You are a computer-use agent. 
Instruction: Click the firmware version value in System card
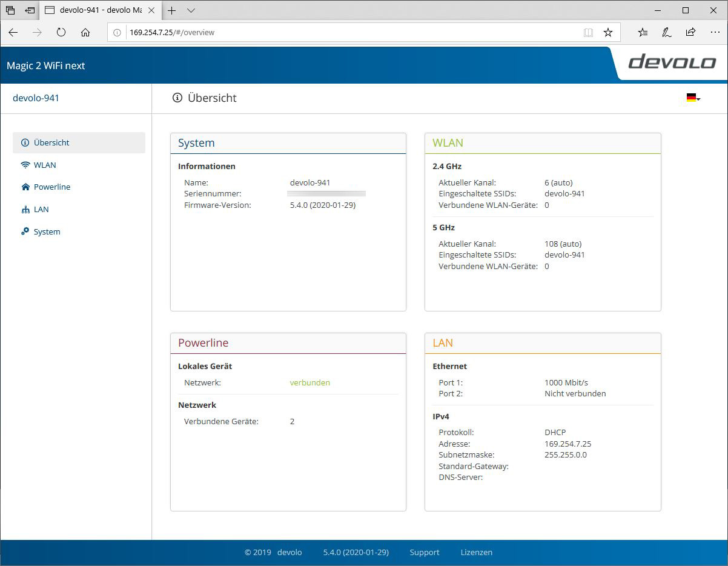tap(323, 205)
